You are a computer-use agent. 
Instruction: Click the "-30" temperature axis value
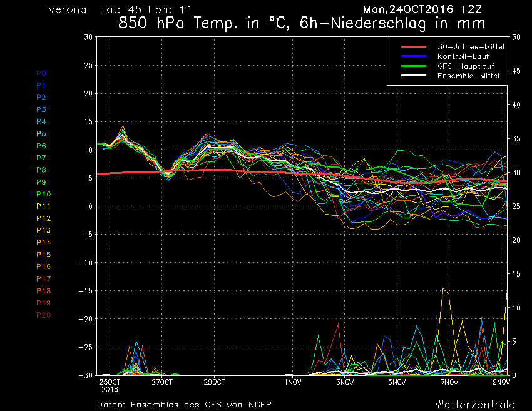pyautogui.click(x=86, y=375)
